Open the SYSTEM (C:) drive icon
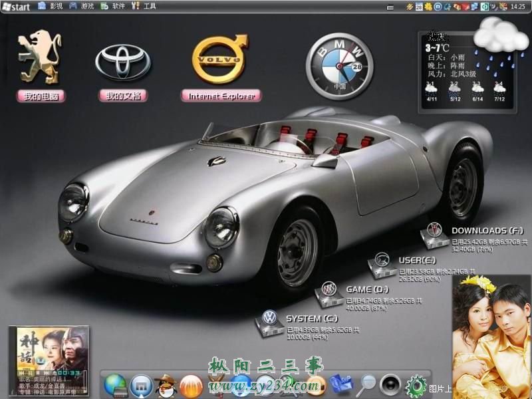 click(270, 323)
